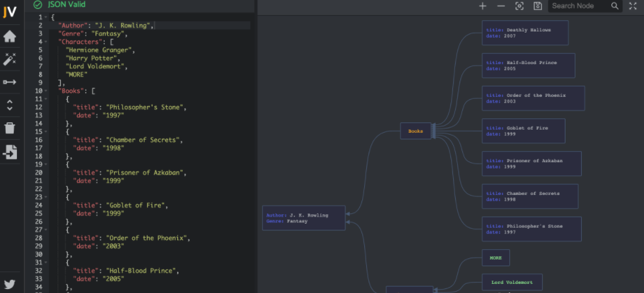Collapse the "Characters" array fold arrow

point(45,42)
